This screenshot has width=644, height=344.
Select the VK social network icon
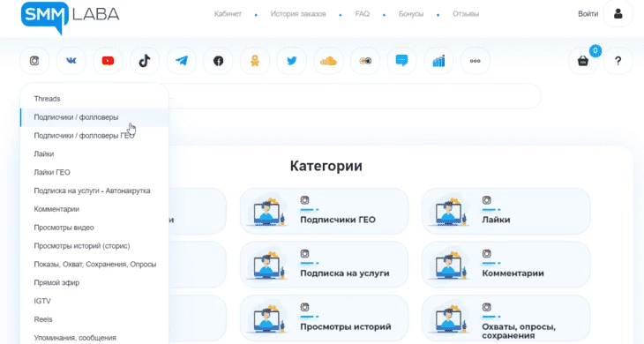pos(71,61)
